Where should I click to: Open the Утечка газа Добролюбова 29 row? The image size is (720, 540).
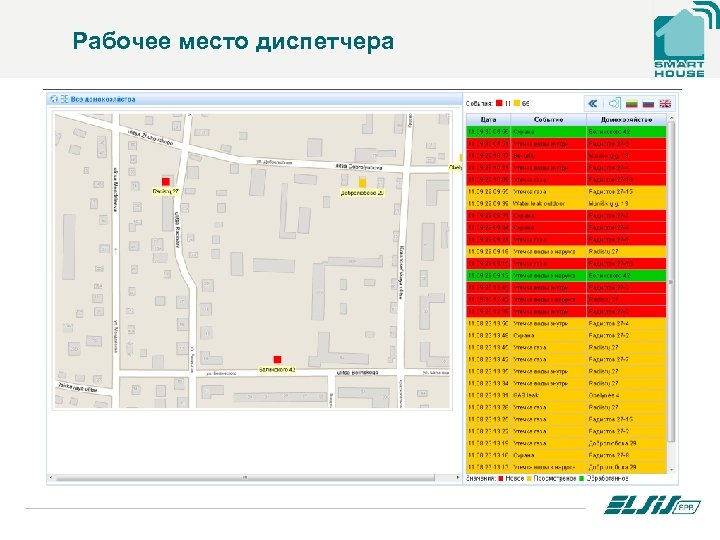[x=566, y=444]
